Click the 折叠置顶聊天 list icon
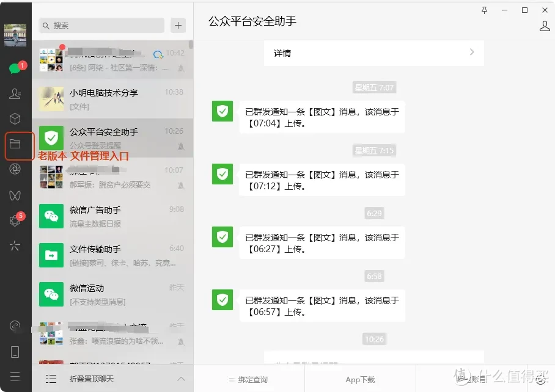The width and height of the screenshot is (555, 392). coord(51,379)
